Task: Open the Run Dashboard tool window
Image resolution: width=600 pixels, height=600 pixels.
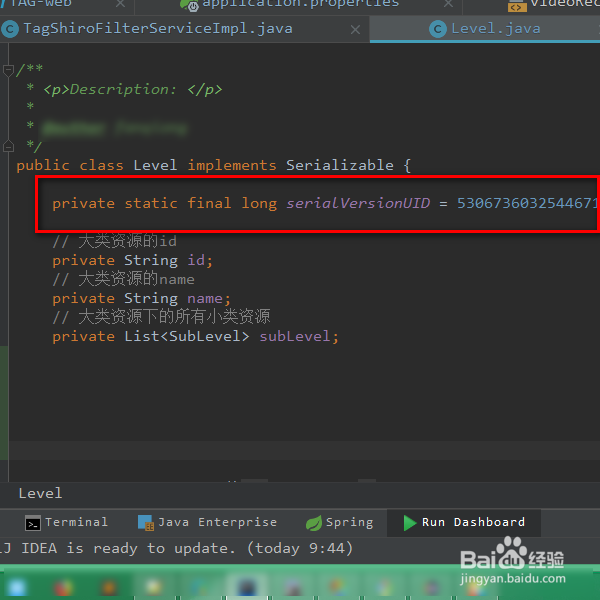Action: pos(464,522)
